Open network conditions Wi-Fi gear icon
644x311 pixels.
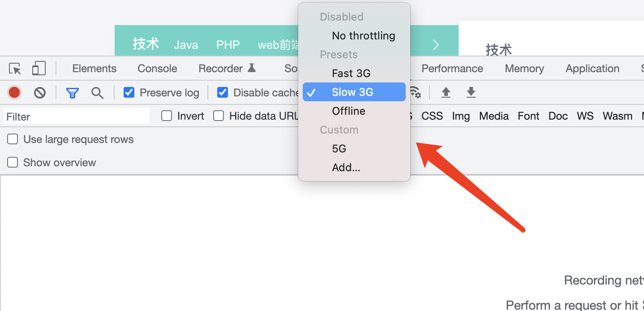tap(416, 92)
